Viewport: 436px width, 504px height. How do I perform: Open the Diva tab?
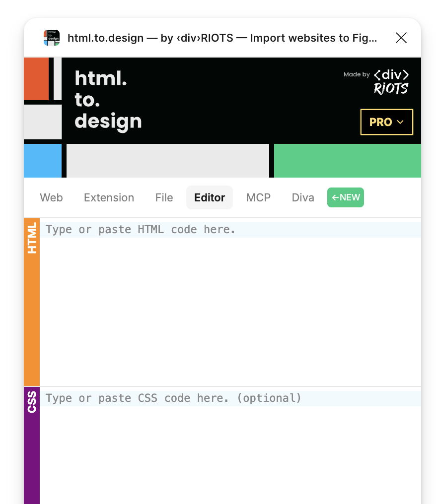303,197
